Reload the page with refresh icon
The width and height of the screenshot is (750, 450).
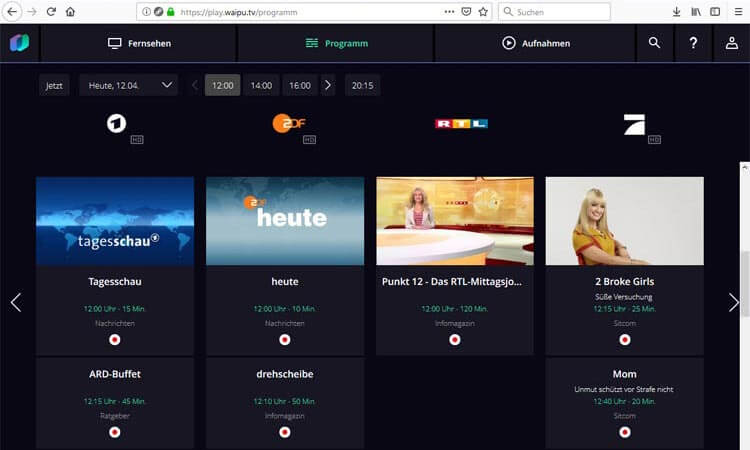pyautogui.click(x=51, y=12)
